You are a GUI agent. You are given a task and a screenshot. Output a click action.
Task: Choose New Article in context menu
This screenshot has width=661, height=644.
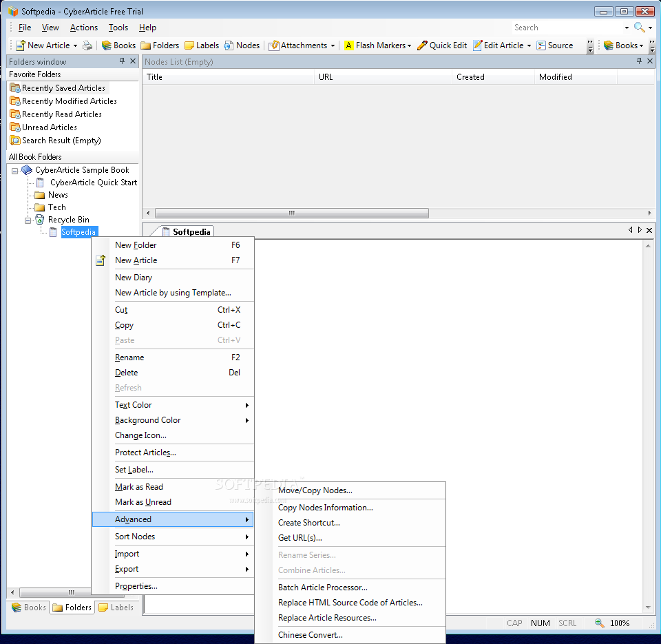pos(173,260)
